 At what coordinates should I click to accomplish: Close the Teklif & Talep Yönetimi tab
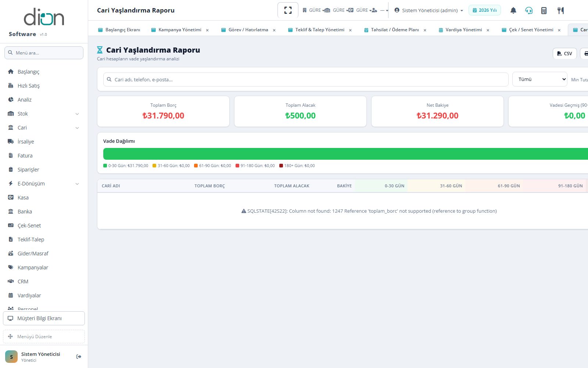pyautogui.click(x=350, y=30)
